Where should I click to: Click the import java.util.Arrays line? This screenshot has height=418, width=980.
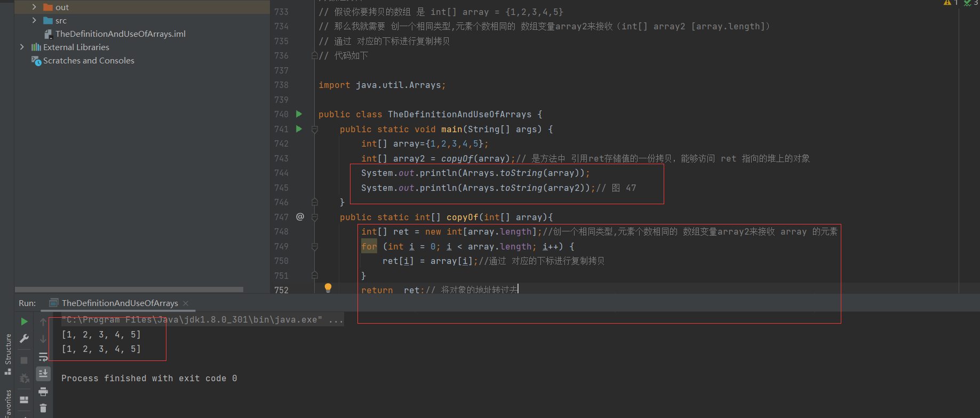click(382, 85)
